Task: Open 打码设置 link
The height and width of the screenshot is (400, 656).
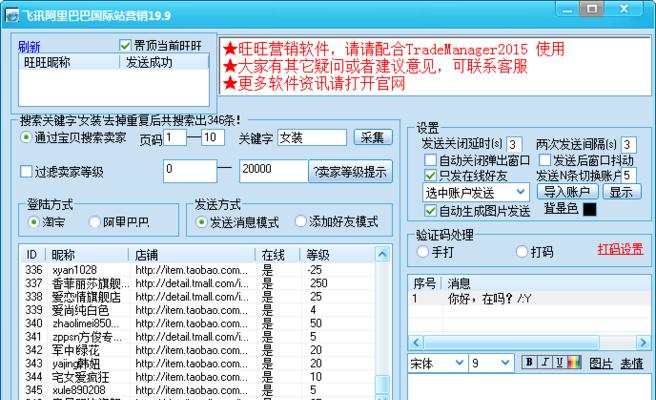Action: pyautogui.click(x=620, y=249)
